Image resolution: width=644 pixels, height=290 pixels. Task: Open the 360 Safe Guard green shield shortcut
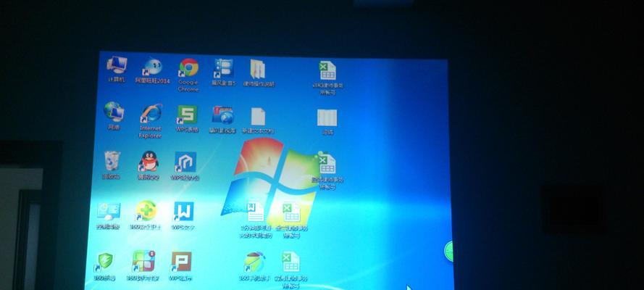click(x=104, y=267)
